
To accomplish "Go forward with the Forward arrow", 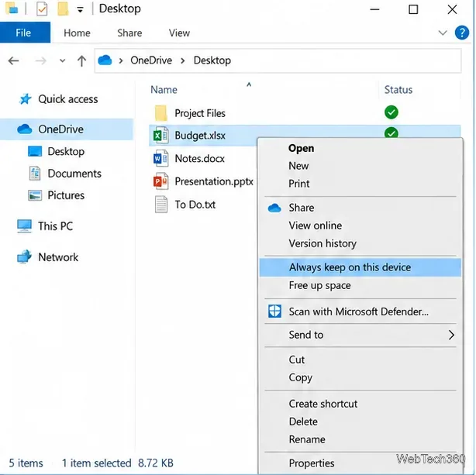I will (40, 60).
